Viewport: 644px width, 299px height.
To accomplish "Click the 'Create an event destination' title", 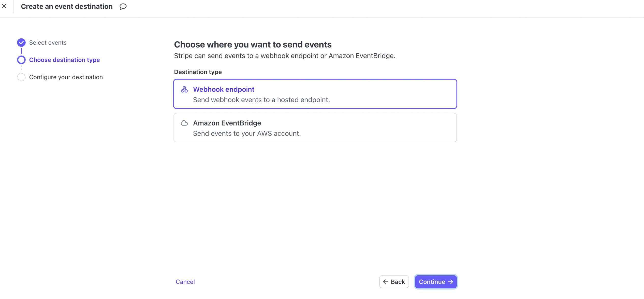I will pos(67,7).
